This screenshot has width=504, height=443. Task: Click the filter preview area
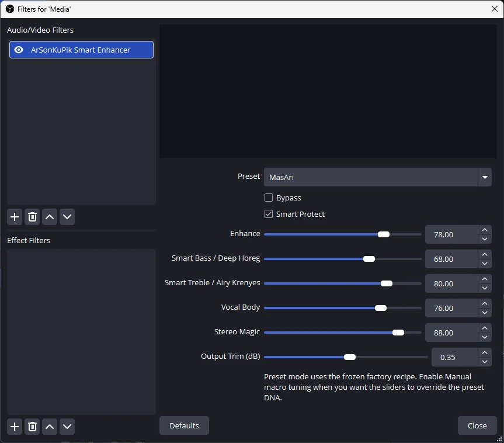328,91
